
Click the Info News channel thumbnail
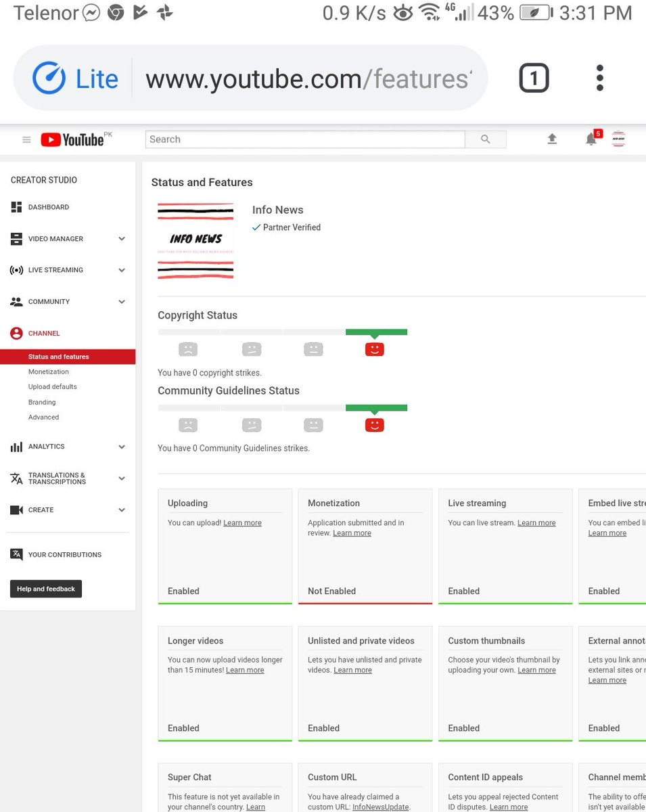coord(195,241)
